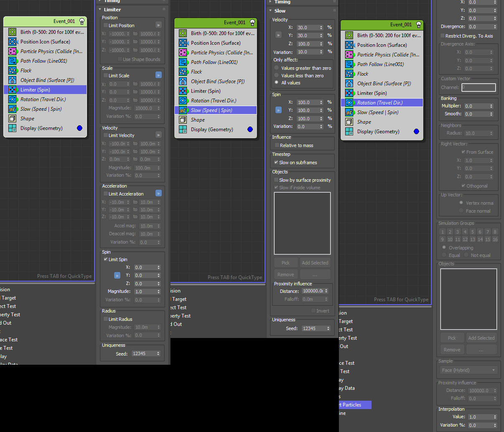Click the arrow button beside Limit Position
This screenshot has height=432, width=504.
tap(158, 25)
